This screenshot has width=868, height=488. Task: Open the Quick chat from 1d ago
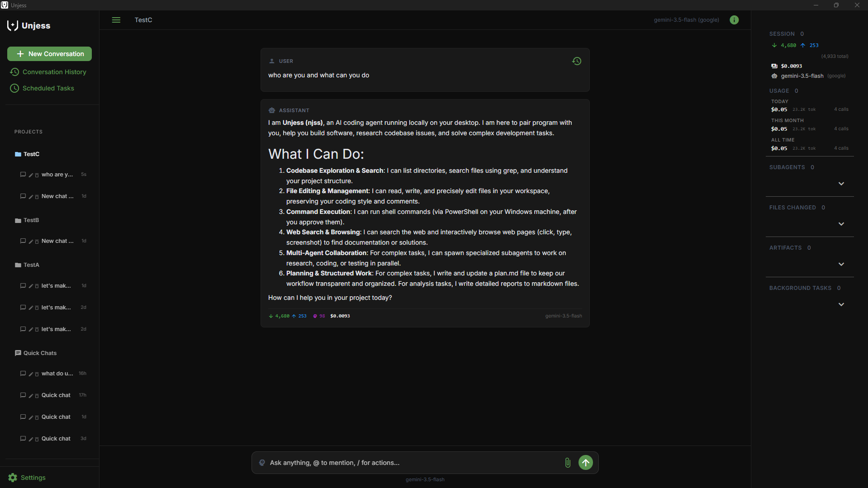[x=56, y=417]
